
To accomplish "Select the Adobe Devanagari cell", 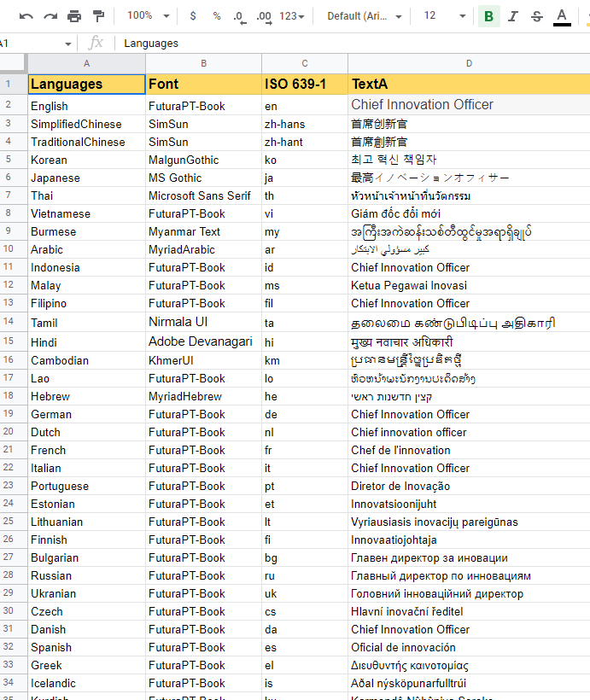I will (x=204, y=341).
